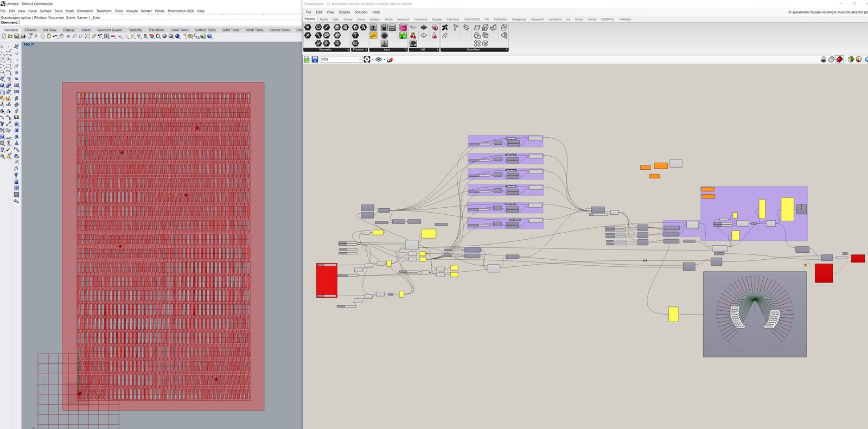868x429 pixels.
Task: Open Rhino Twinmotion 2020 menu
Action: coord(181,11)
